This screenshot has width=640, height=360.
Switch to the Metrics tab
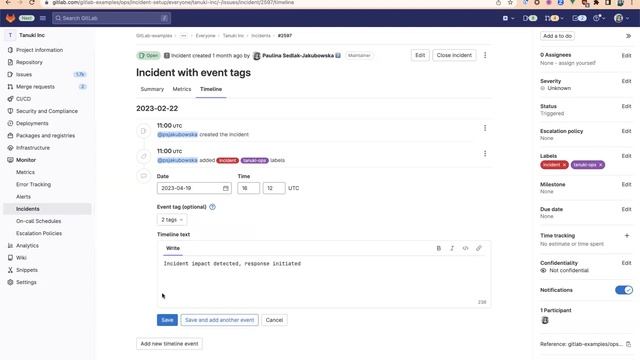[x=182, y=89]
